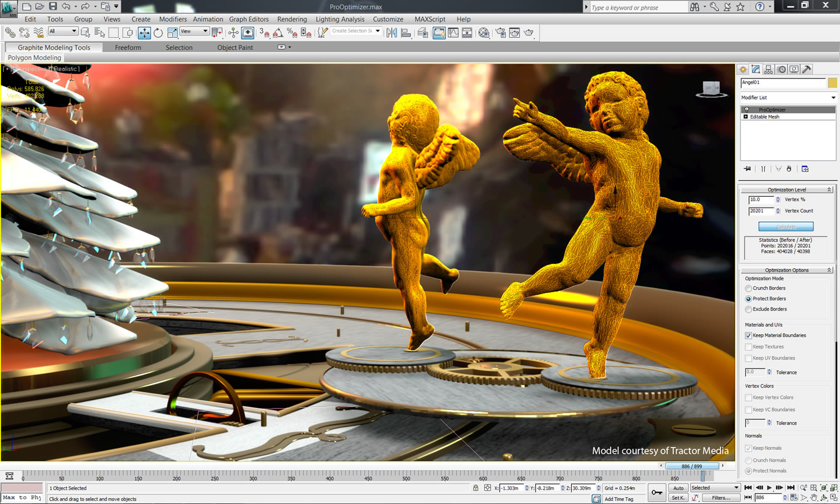Open the Utilities hammer panel tab
Viewport: 840px width, 504px height.
click(806, 69)
